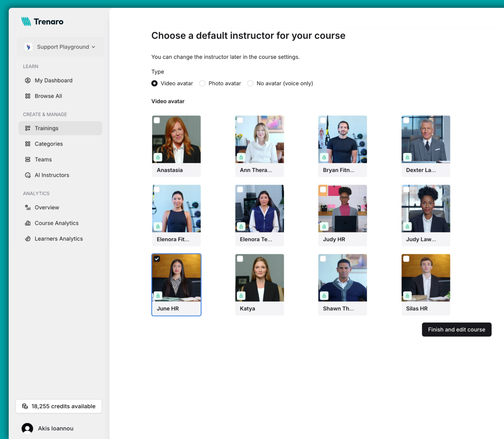504x439 pixels.
Task: Click the Learners Analytics target icon
Action: (x=28, y=238)
